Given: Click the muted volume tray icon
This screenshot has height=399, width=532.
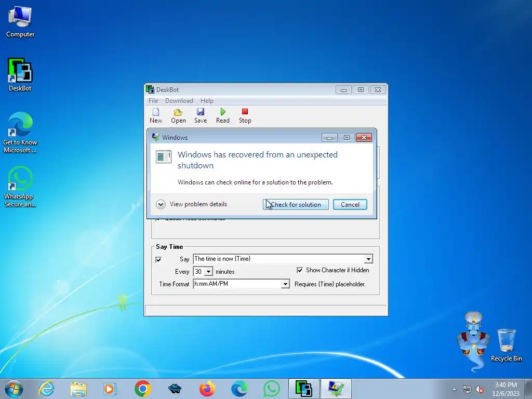Looking at the screenshot, I should click(480, 390).
